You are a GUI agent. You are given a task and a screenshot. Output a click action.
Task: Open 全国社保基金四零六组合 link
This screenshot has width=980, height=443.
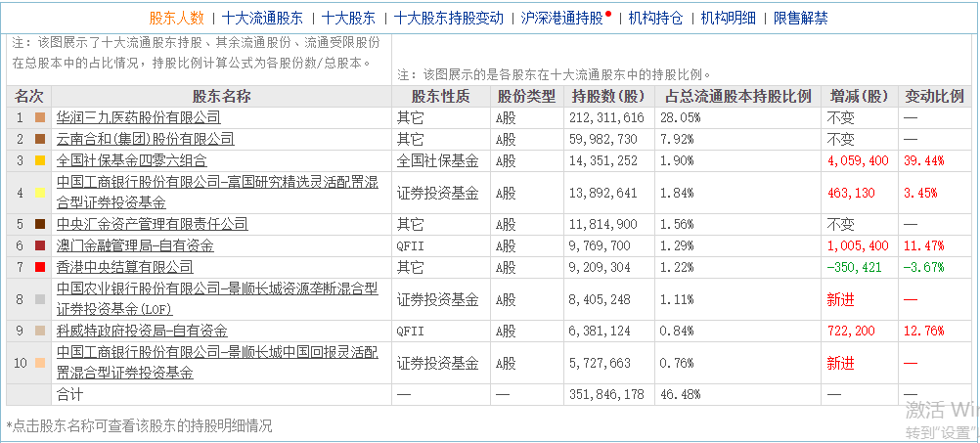pyautogui.click(x=131, y=160)
